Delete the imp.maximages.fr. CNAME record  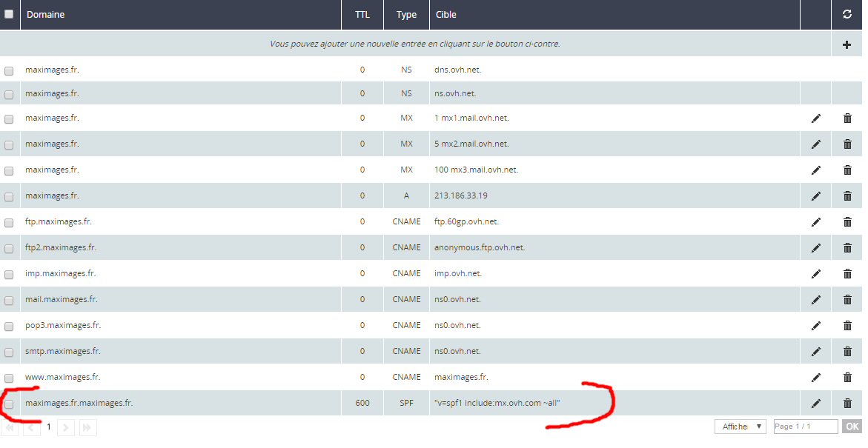point(847,274)
